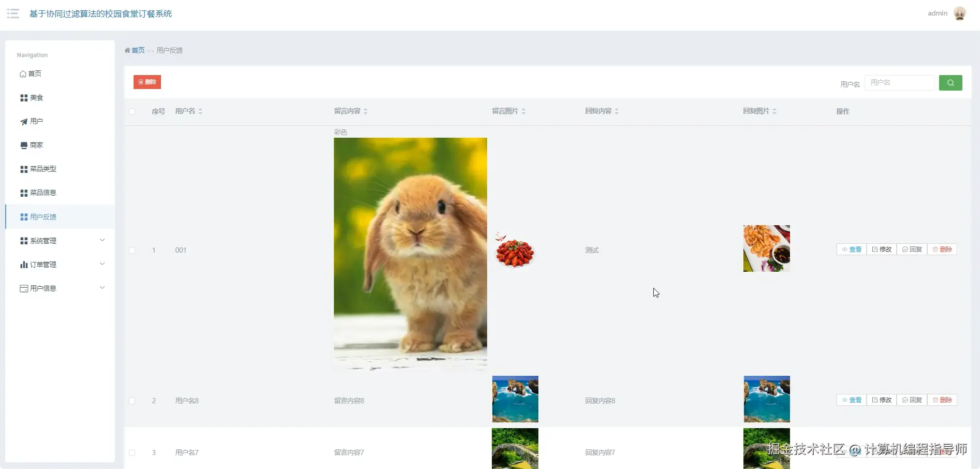
Task: Click the breadcrumb home icon
Action: [127, 50]
